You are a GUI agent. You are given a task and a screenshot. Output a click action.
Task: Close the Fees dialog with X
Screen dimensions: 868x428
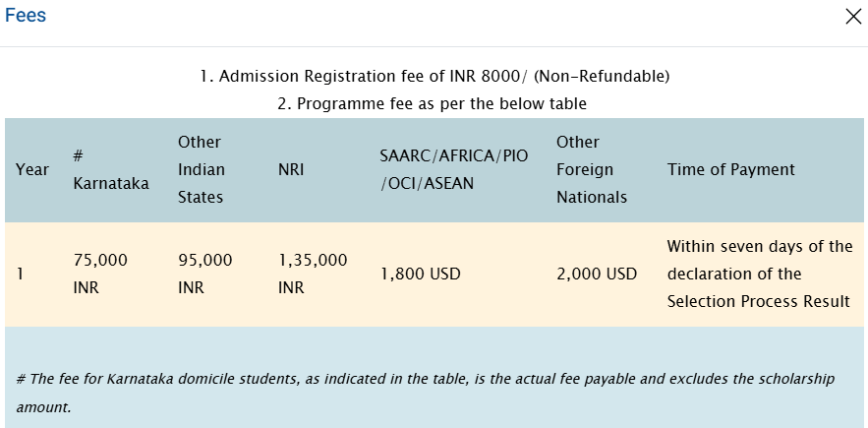(x=852, y=16)
